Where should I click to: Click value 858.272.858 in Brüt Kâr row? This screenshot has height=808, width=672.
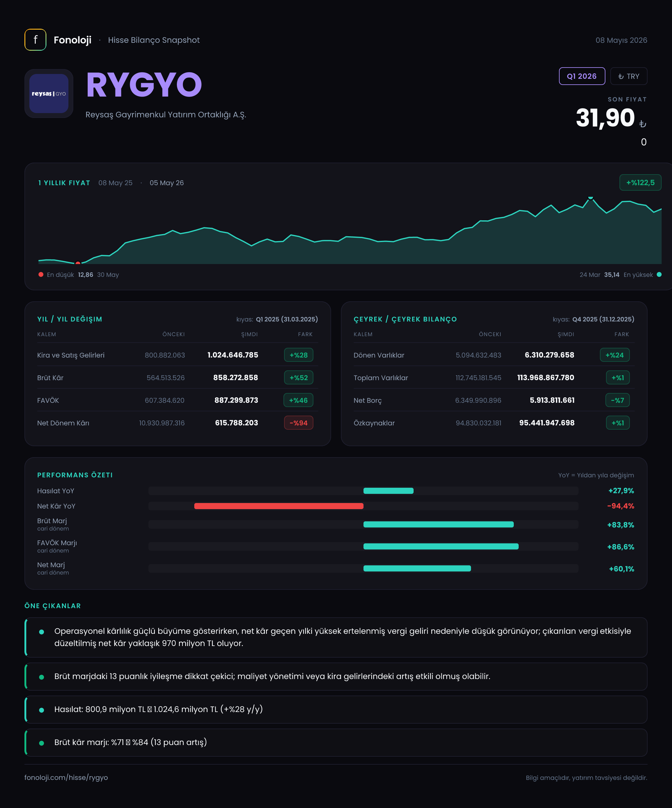coord(236,377)
